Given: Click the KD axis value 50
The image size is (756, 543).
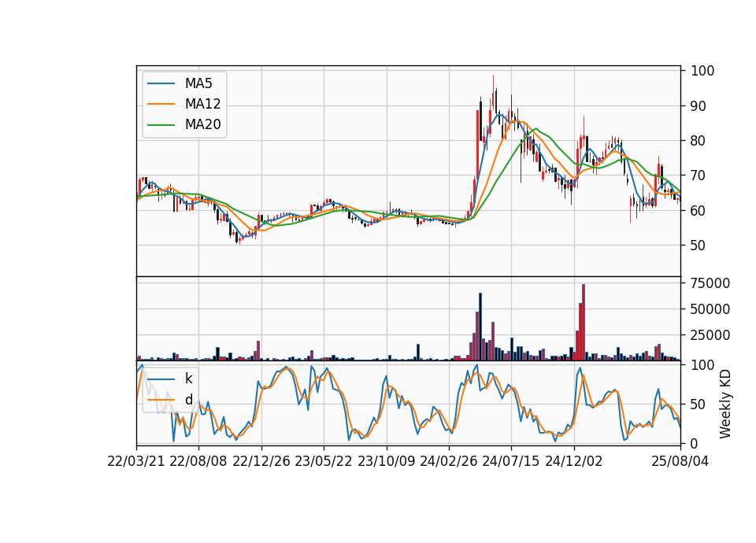Looking at the screenshot, I should click(x=698, y=404).
